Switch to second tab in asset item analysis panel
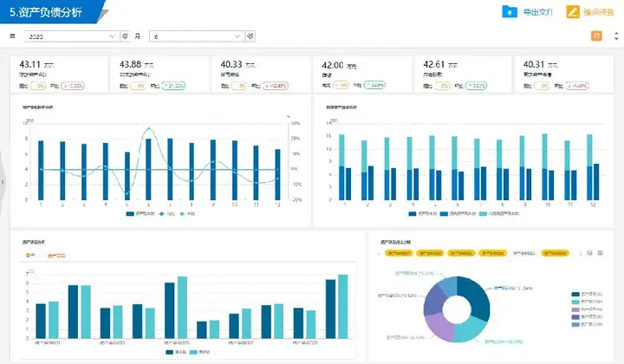Screen dimensions: 624x364 [56, 256]
